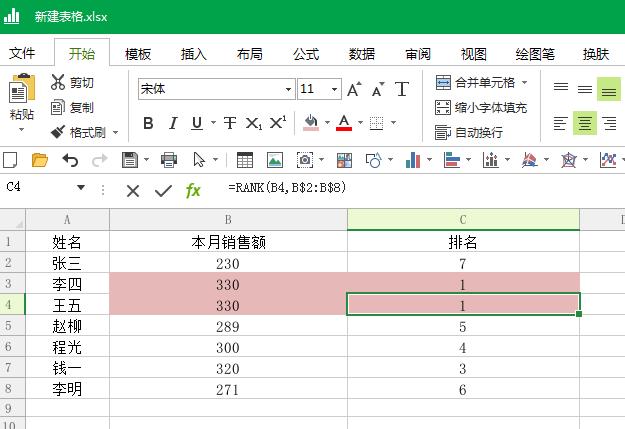Increase font size with the larger A icon
Screen dimensions: 625x429
354,89
